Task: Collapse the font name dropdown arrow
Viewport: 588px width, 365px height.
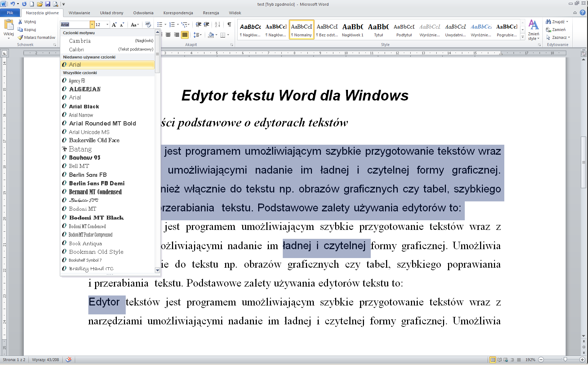Action: click(92, 25)
